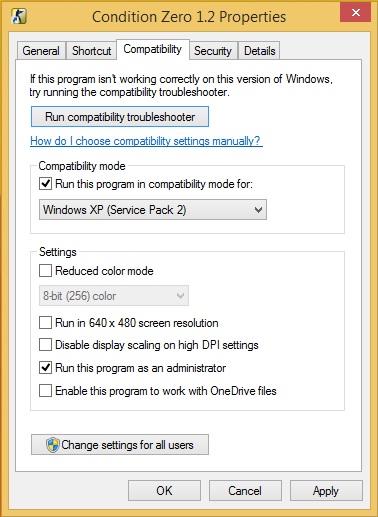Toggle Run this program in compatibility mode
This screenshot has width=378, height=517.
(45, 184)
